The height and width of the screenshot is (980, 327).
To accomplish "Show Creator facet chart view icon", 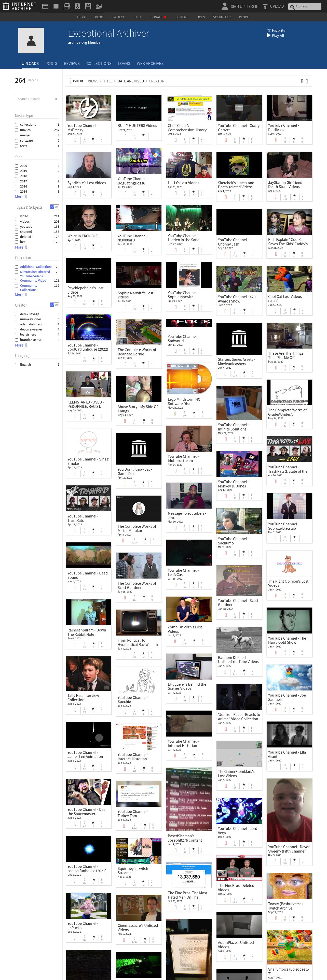I will (52, 305).
